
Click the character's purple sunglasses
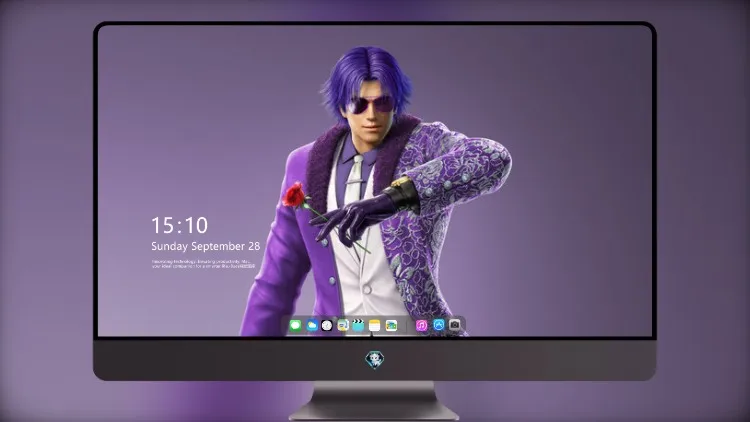(371, 104)
